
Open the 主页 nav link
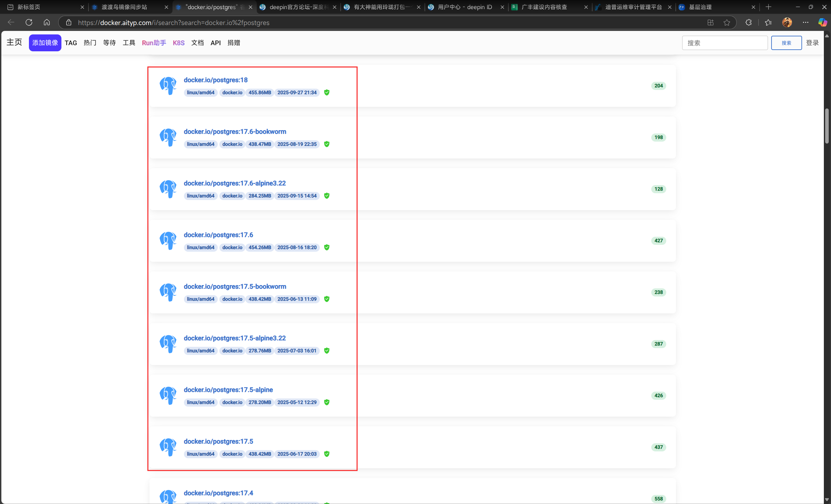coord(14,42)
